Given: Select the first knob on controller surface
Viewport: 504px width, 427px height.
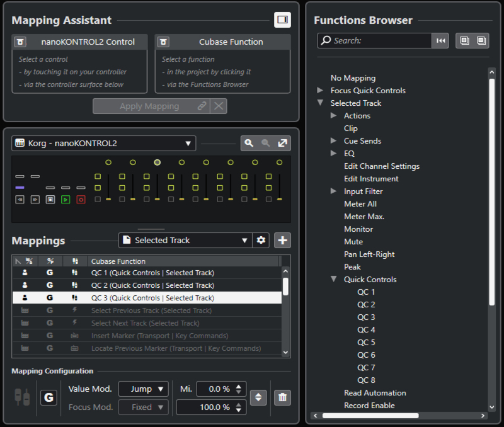Looking at the screenshot, I should 108,162.
